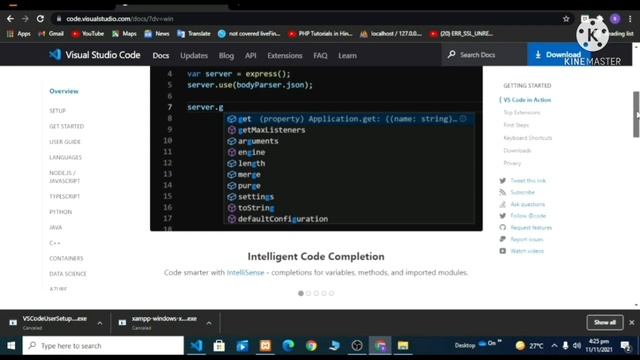Image resolution: width=640 pixels, height=360 pixels.
Task: Open PHP Tutorials bookmark
Action: [x=320, y=34]
